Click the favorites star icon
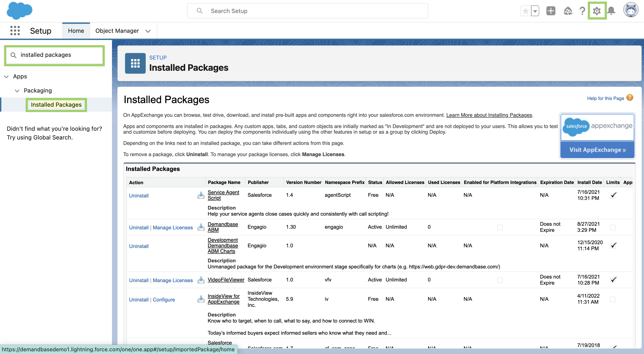 [525, 11]
